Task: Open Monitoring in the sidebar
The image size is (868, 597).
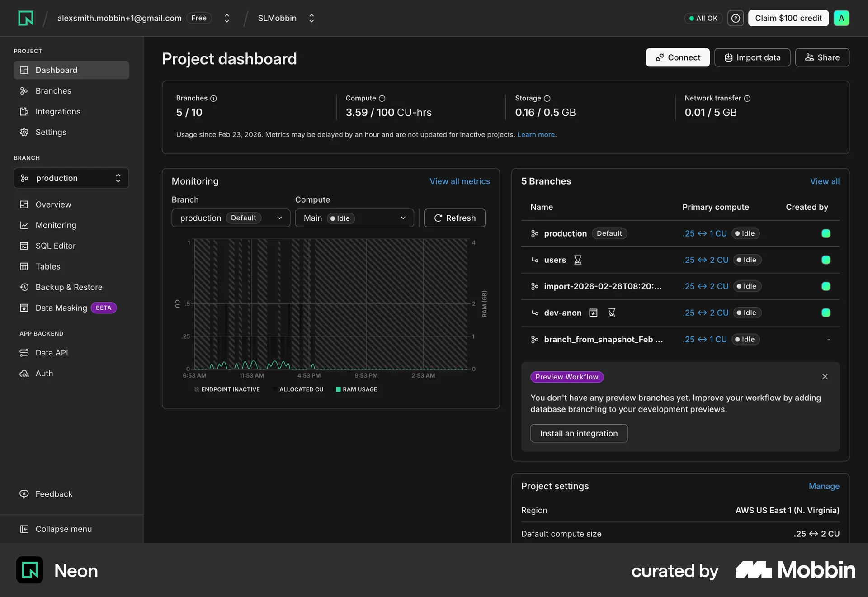Action: 71,225
